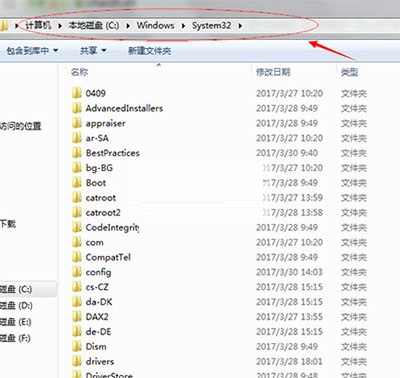400x378 pixels.
Task: Open the 包含到库中 dropdown menu
Action: pyautogui.click(x=32, y=50)
